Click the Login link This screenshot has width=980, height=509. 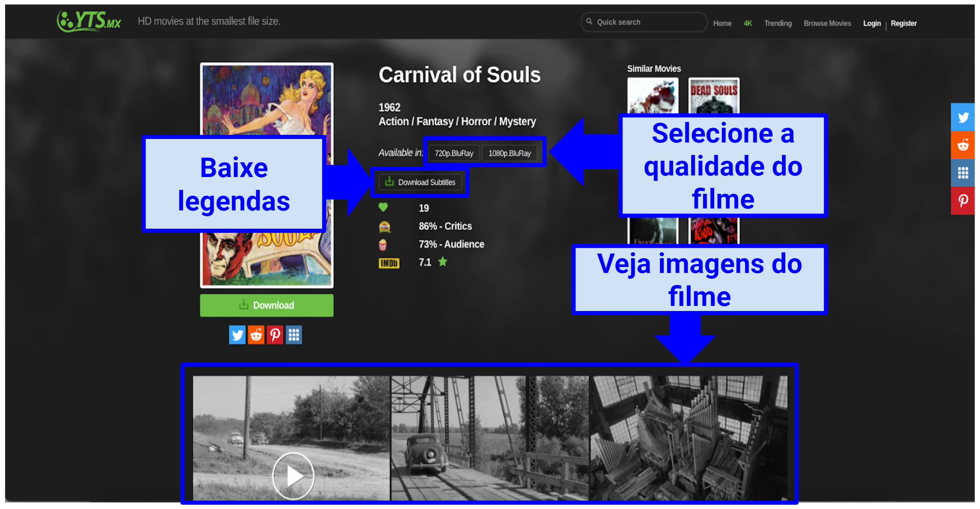[872, 23]
